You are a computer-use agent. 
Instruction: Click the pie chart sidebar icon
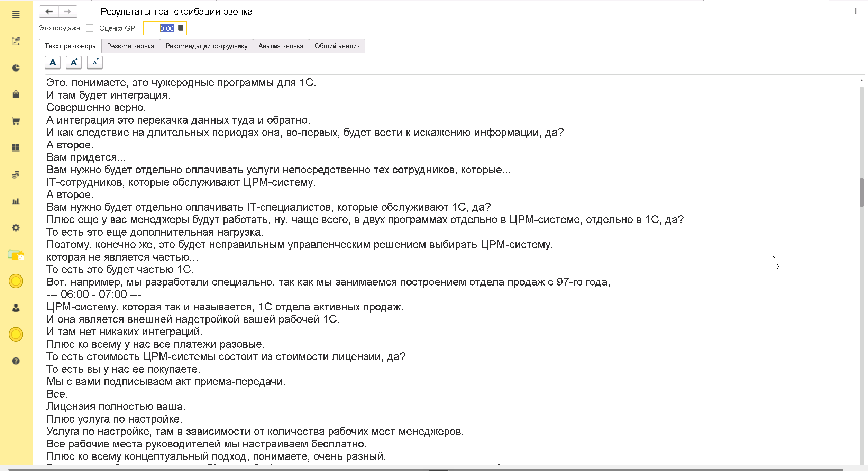pos(16,68)
